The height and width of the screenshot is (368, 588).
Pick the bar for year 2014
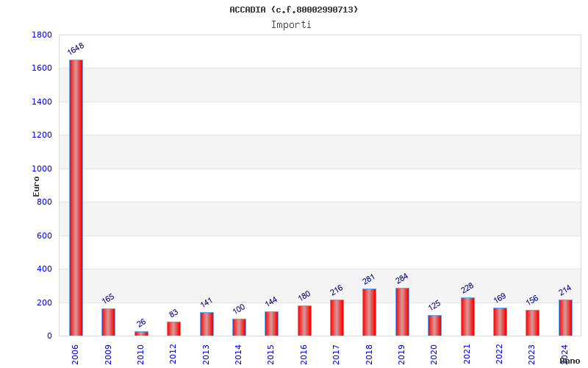click(x=240, y=328)
